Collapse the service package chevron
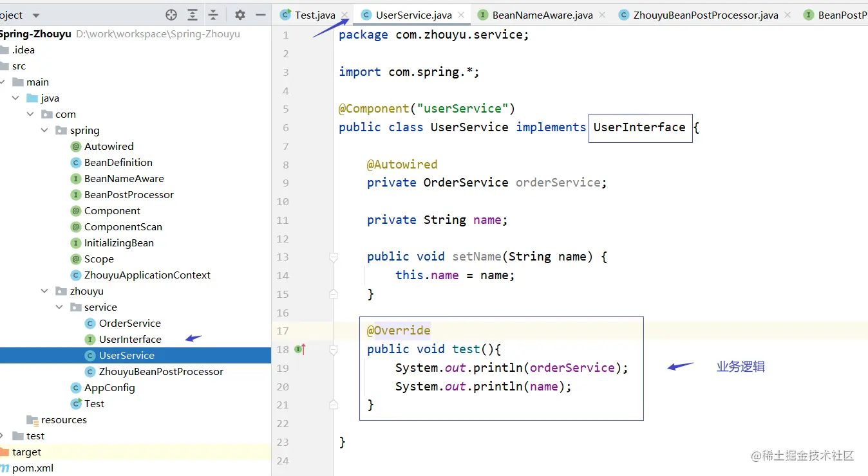Image resolution: width=868 pixels, height=476 pixels. pos(59,307)
